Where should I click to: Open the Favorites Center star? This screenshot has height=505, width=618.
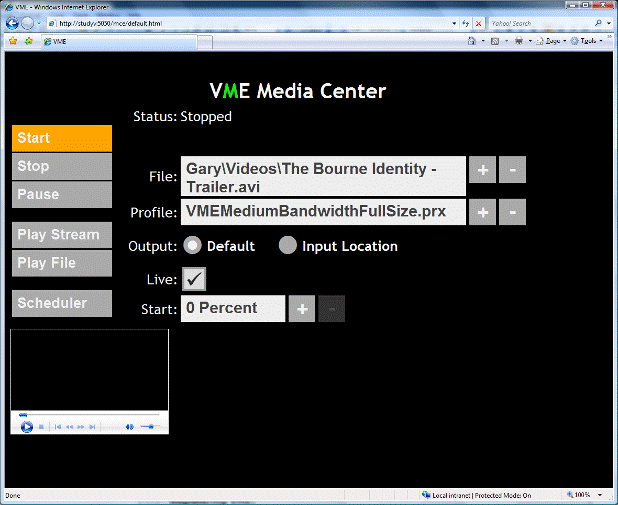(13, 41)
